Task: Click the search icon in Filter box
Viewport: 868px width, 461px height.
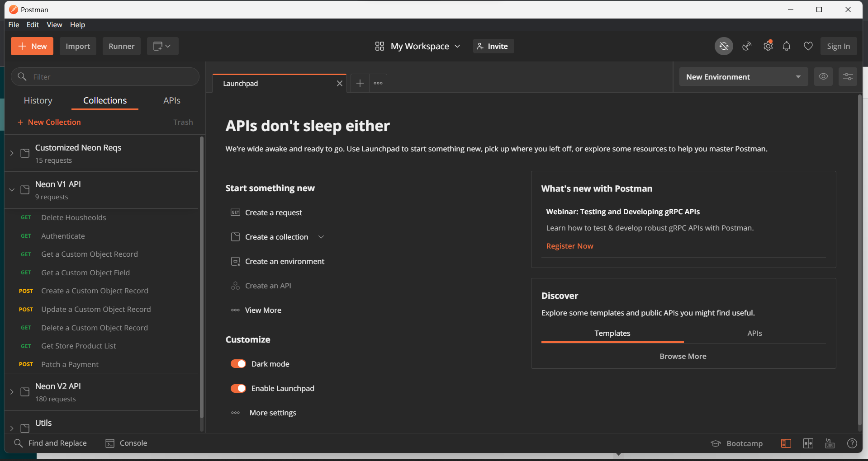Action: [22, 77]
